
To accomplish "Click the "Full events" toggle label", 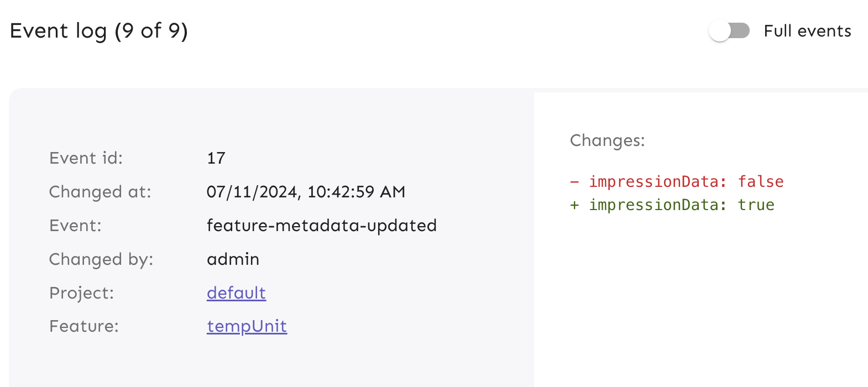I will coord(807,31).
